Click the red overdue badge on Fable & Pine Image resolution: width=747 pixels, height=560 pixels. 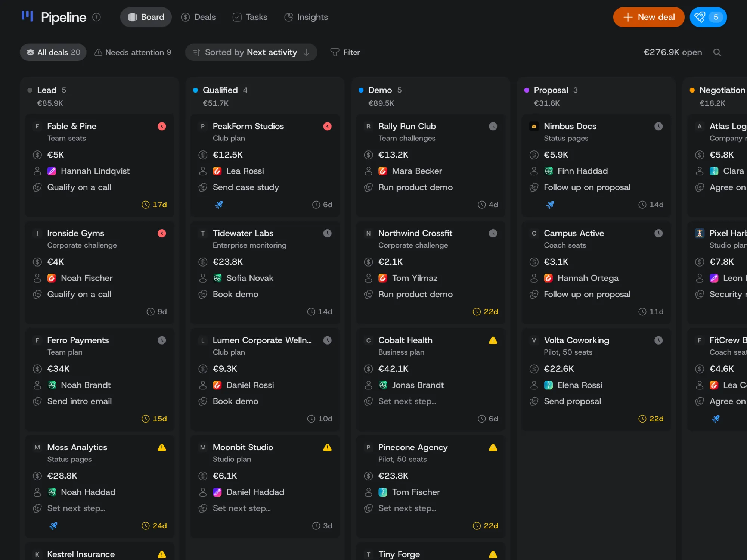pos(162,126)
